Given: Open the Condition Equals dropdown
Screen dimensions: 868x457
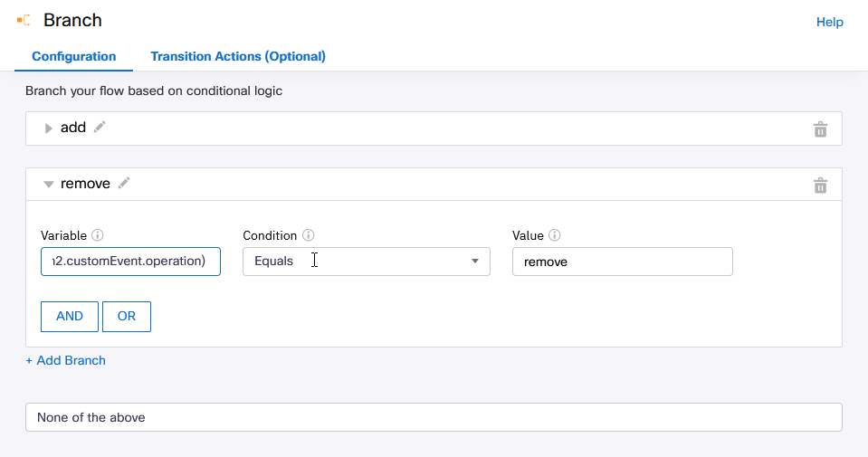Looking at the screenshot, I should [x=366, y=262].
